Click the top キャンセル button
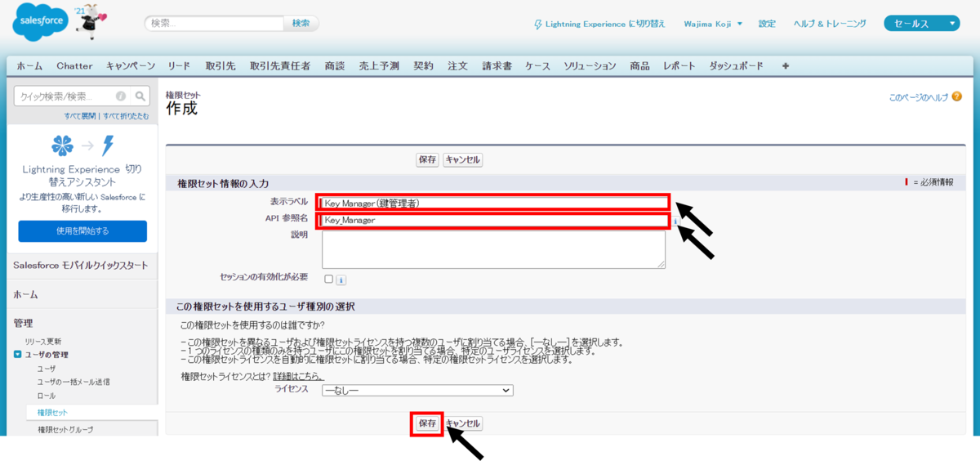Screen dimensions: 980x461 click(x=463, y=160)
